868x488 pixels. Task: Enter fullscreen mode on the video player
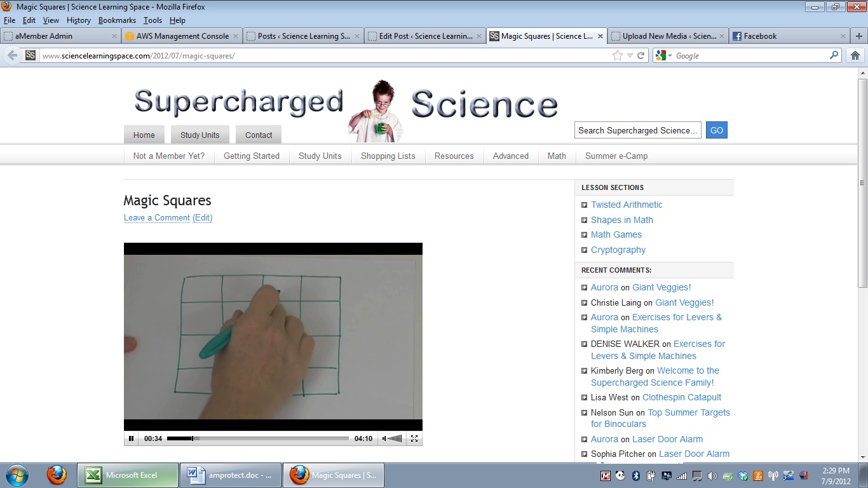point(414,438)
